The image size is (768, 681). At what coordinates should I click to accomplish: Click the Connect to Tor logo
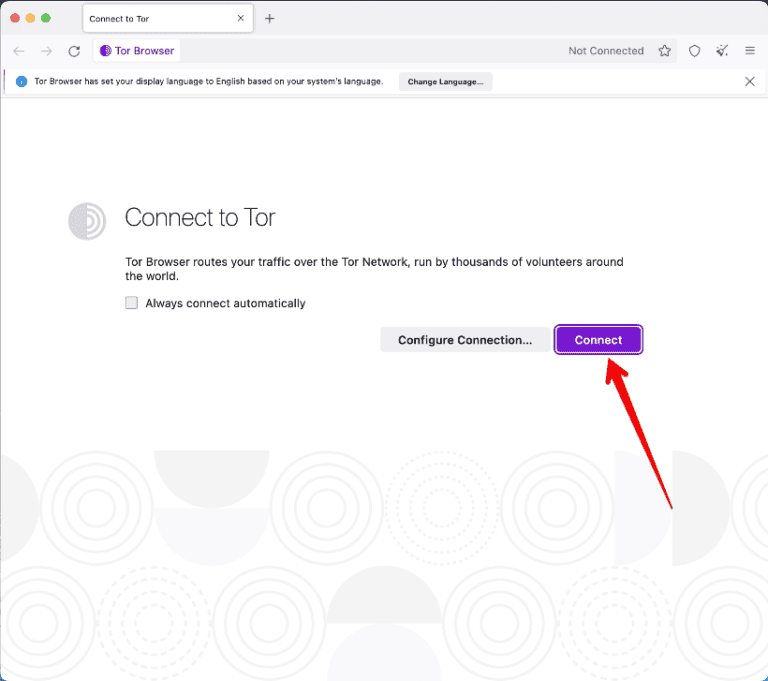coord(87,221)
